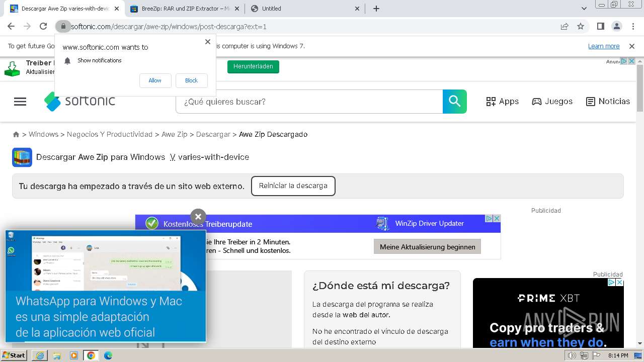Open site information lock icon
Image resolution: width=644 pixels, height=362 pixels.
click(63, 26)
